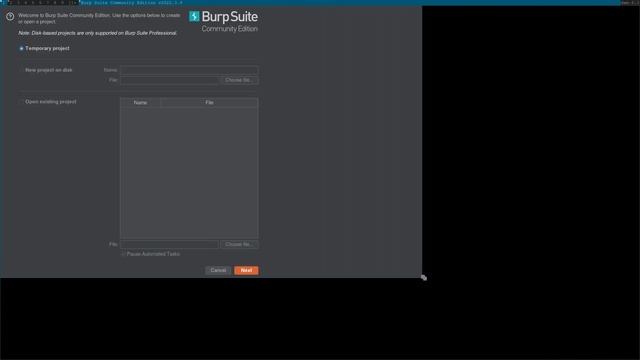The height and width of the screenshot is (360, 640).
Task: Toggle the Pause Automated Tasks checkbox
Action: tap(123, 254)
